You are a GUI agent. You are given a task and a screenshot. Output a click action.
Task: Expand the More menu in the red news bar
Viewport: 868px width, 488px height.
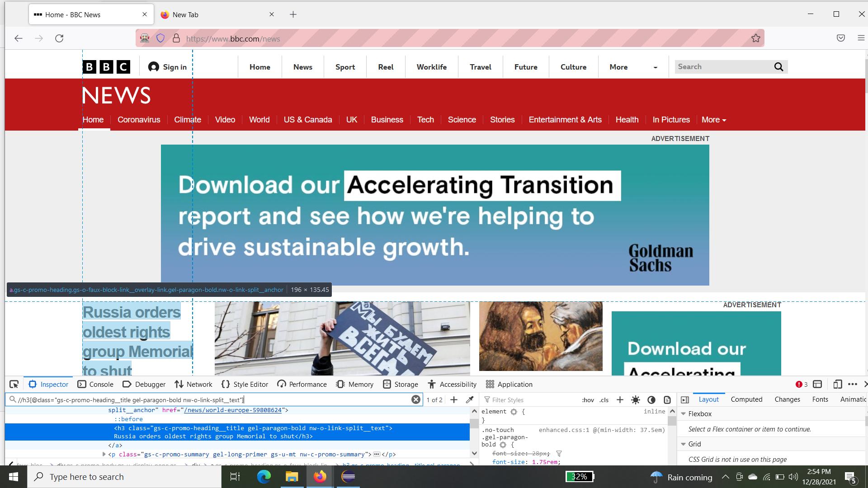tap(714, 120)
